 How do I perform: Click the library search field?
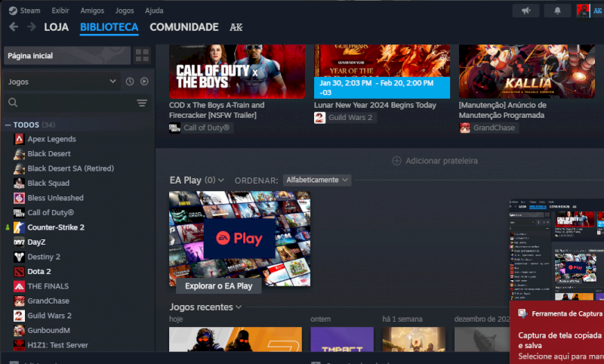tap(73, 103)
